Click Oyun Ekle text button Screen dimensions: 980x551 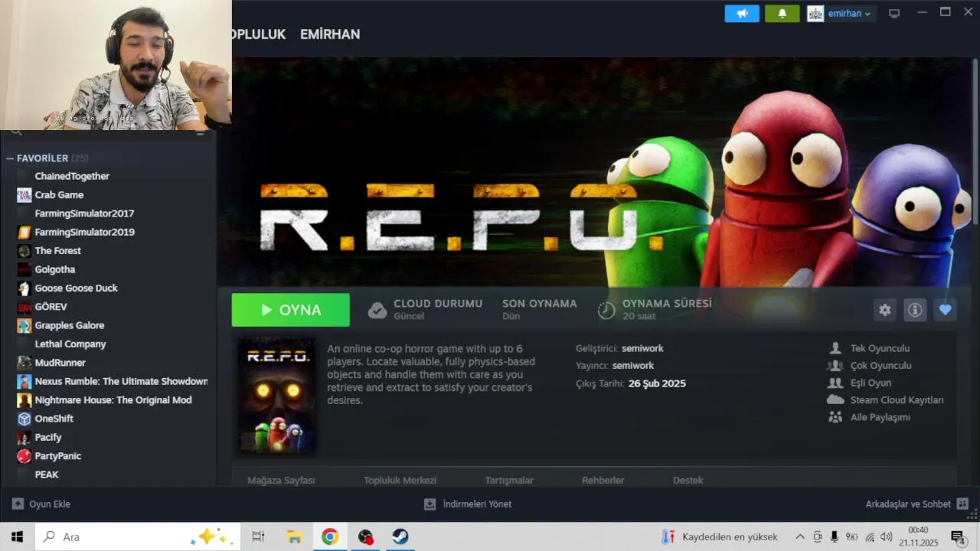tap(50, 504)
